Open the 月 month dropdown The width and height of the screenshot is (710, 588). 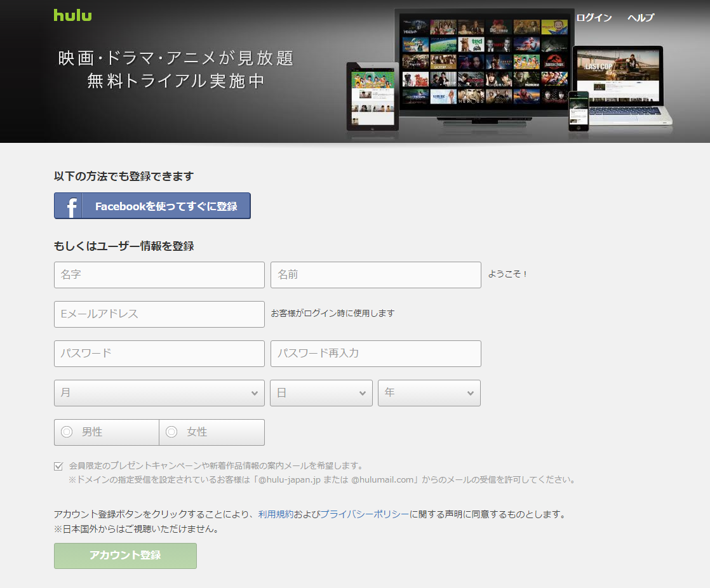coord(159,393)
